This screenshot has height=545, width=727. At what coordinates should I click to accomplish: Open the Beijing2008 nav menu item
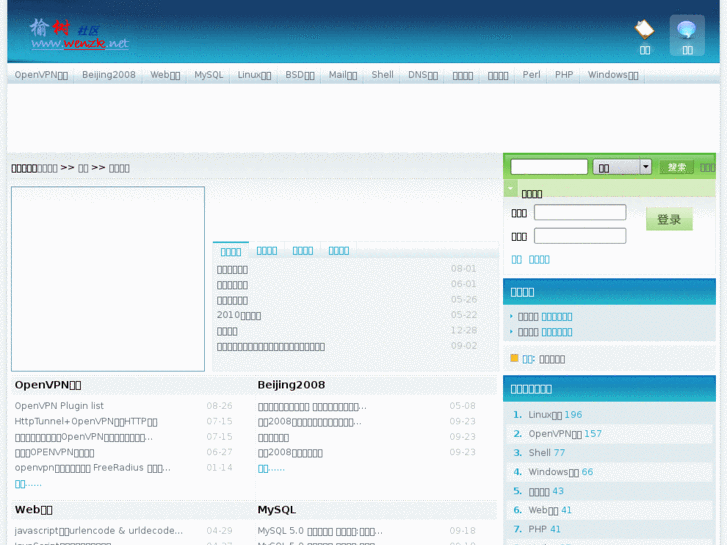click(109, 75)
